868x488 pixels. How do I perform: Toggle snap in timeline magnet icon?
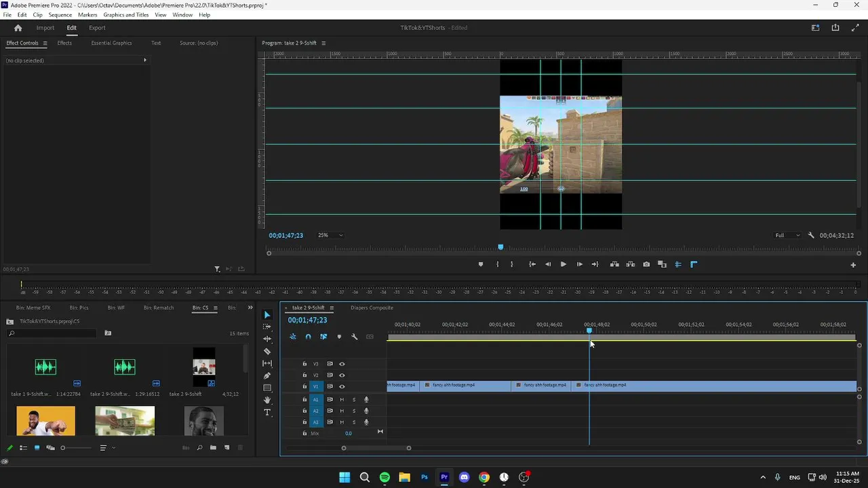click(308, 337)
